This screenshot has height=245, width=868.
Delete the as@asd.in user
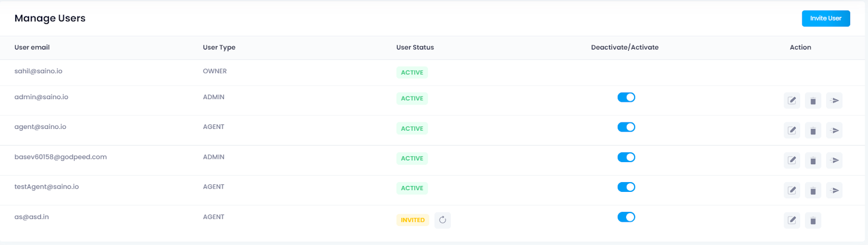[813, 221]
